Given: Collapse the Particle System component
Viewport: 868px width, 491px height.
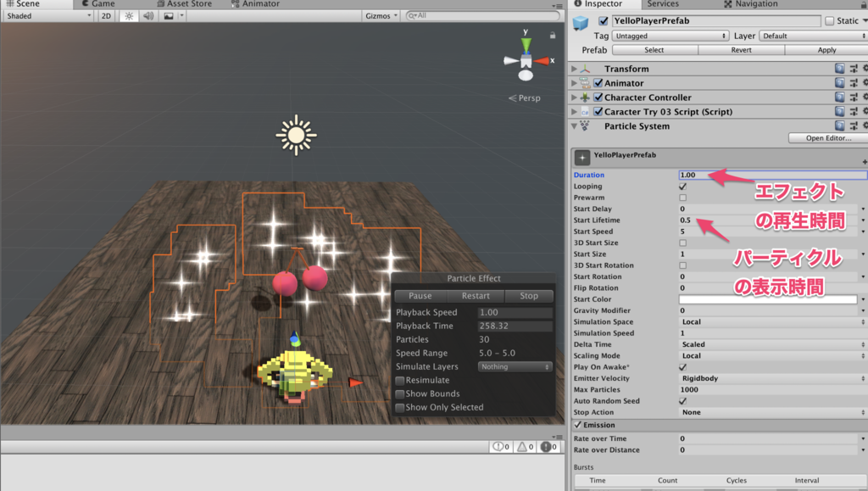Looking at the screenshot, I should coord(574,126).
